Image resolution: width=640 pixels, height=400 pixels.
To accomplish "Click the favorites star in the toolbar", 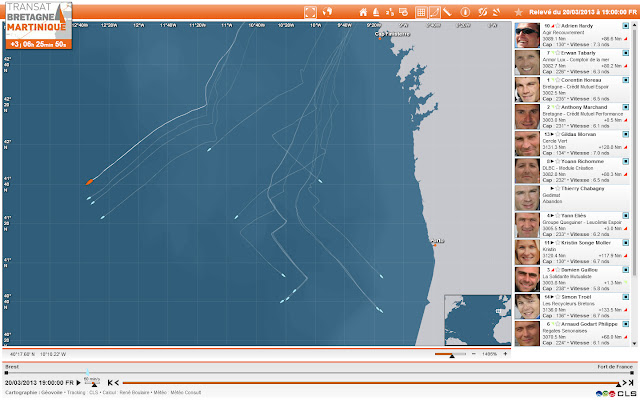I will click(518, 12).
